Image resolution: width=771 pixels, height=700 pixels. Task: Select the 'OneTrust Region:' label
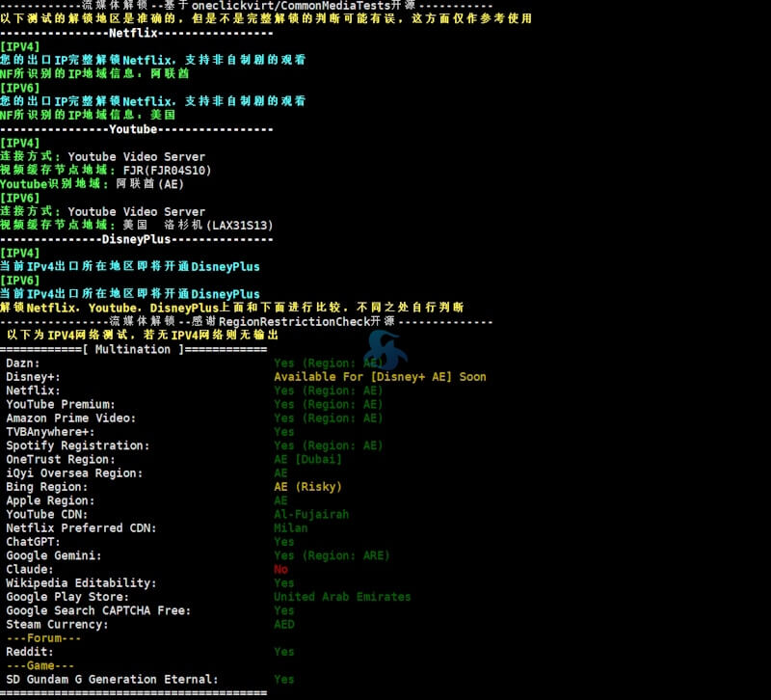click(61, 460)
